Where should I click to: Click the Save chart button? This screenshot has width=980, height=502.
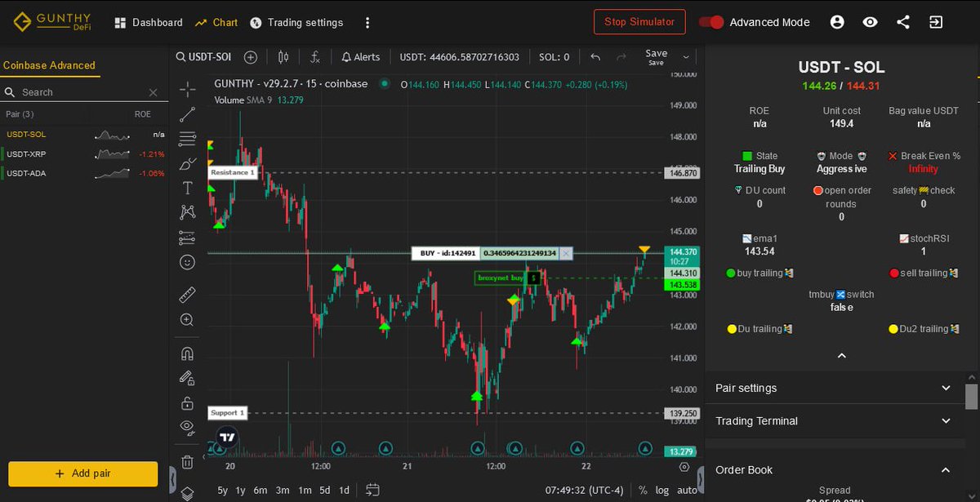(657, 57)
